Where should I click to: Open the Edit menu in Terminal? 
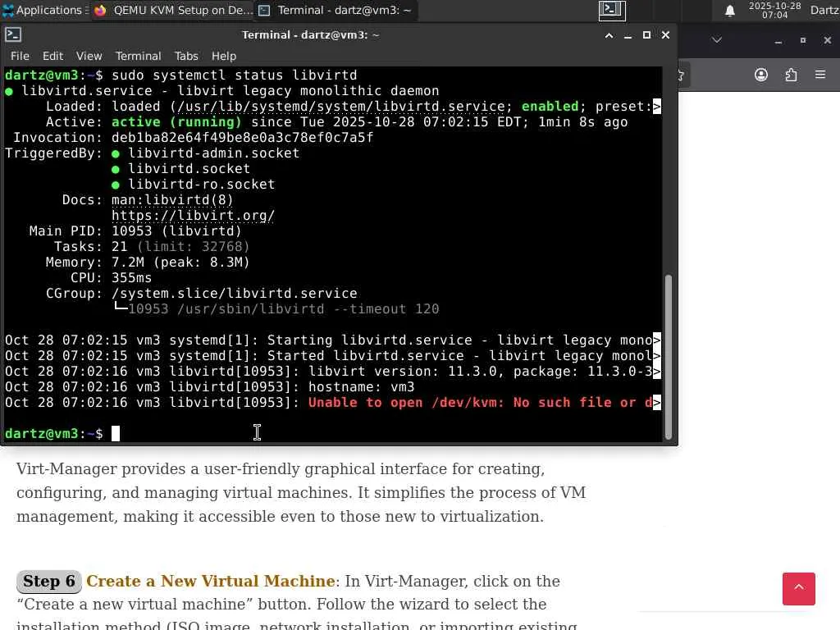(x=52, y=56)
